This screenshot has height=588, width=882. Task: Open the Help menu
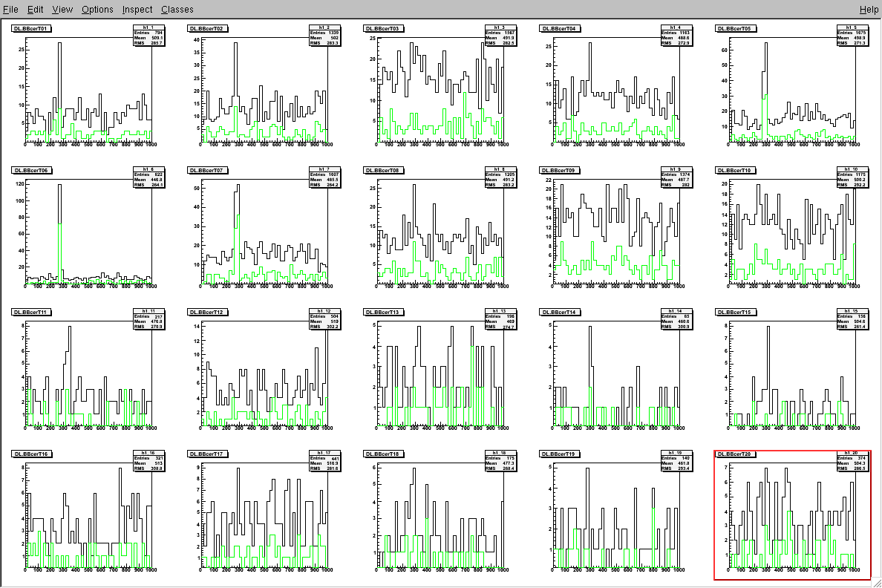tap(869, 9)
